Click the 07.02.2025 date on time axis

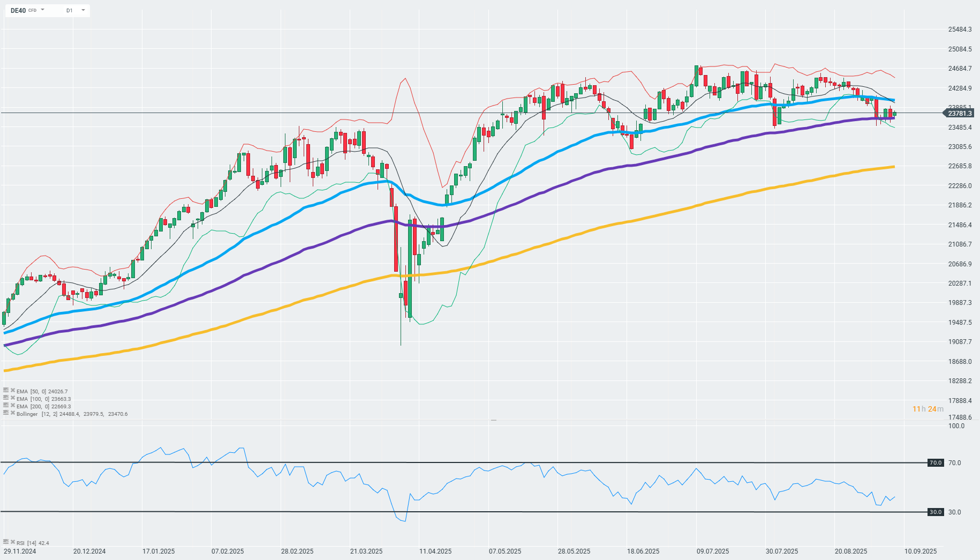pos(228,551)
